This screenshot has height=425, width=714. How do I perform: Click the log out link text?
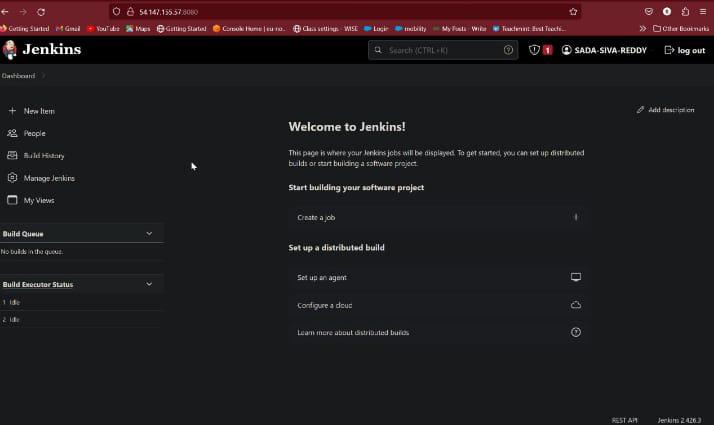691,50
